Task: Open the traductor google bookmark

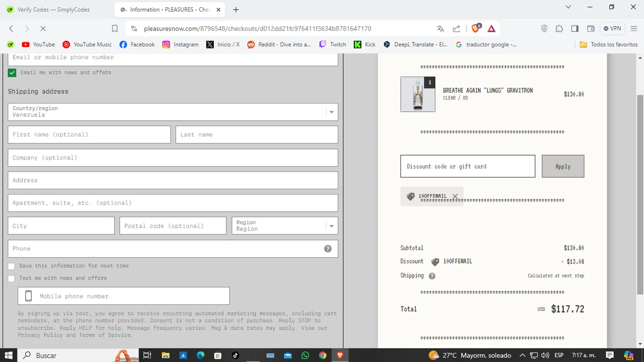Action: click(x=486, y=45)
